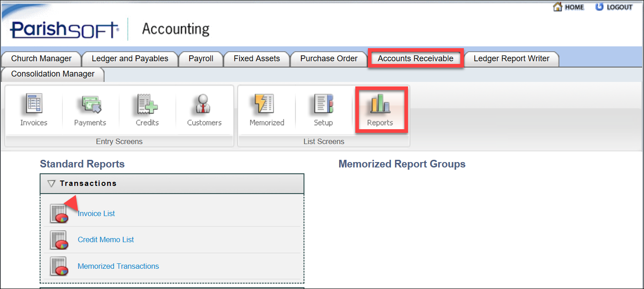
Task: Click the Home house icon
Action: pyautogui.click(x=558, y=7)
